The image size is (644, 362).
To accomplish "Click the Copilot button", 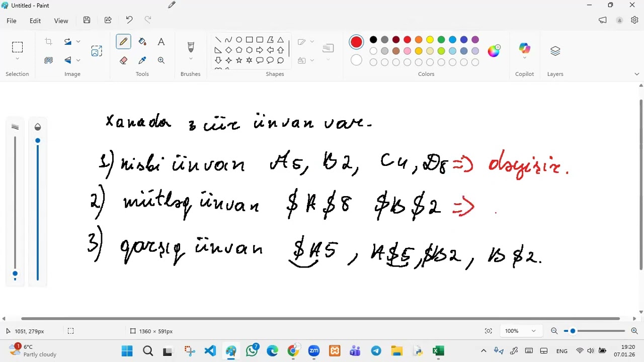I will (x=524, y=48).
